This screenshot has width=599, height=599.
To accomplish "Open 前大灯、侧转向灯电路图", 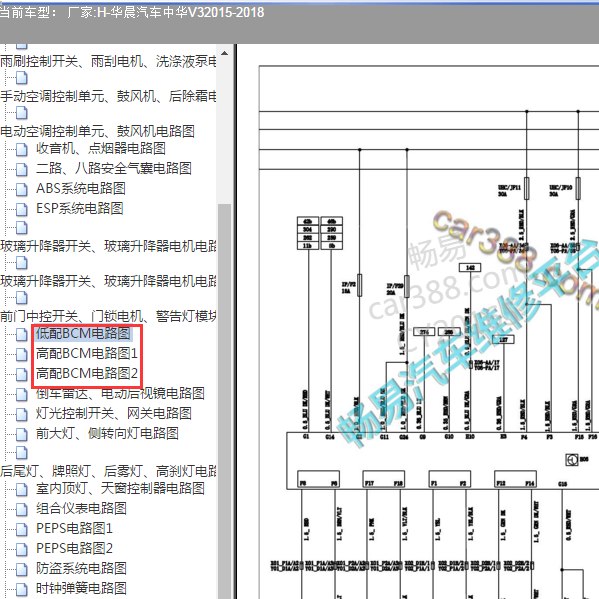I will (107, 433).
